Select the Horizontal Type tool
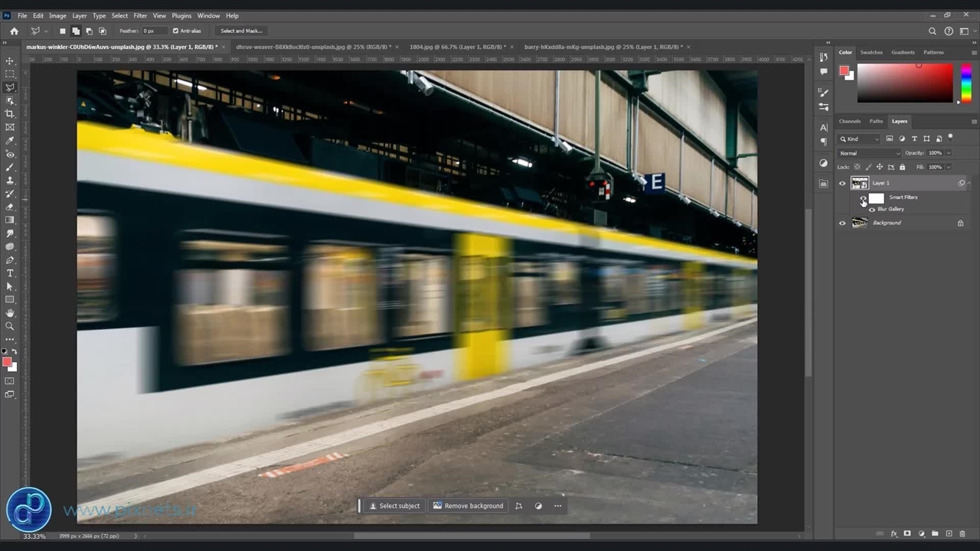This screenshot has width=980, height=551. (10, 273)
